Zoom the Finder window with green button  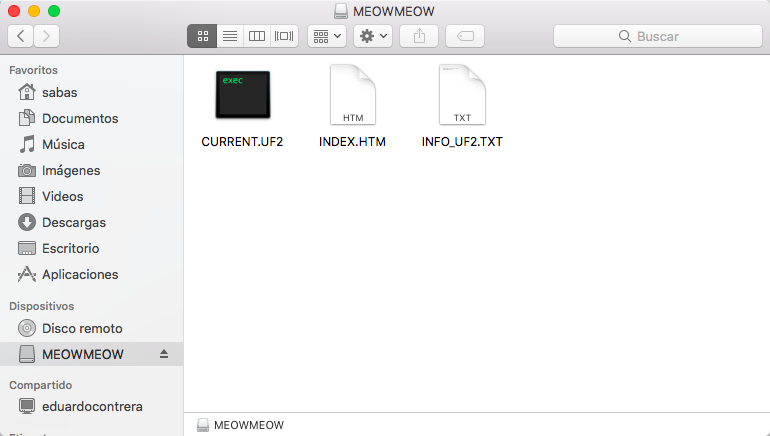pos(54,11)
